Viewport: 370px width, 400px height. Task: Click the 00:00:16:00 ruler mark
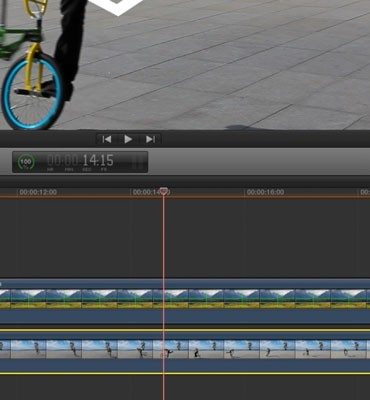tap(265, 192)
